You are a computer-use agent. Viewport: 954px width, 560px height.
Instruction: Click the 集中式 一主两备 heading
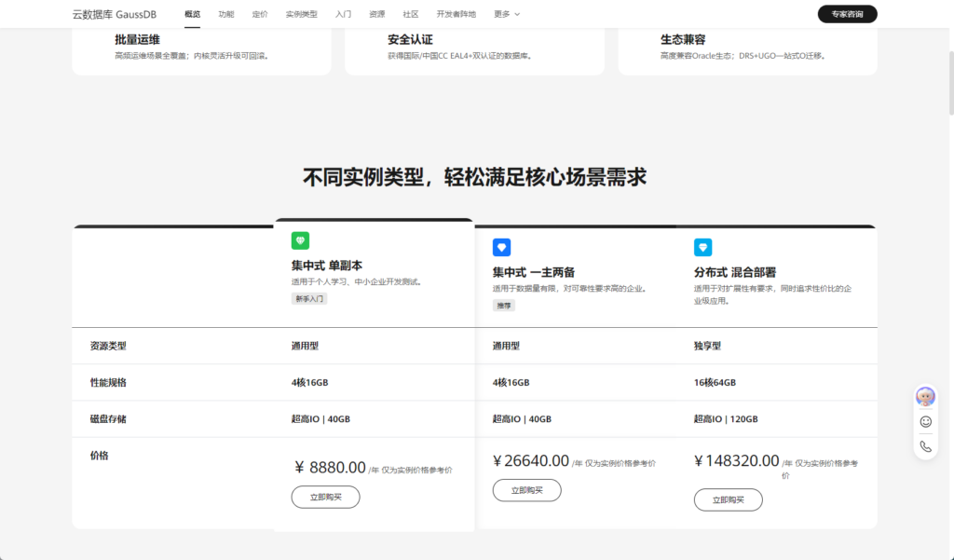point(534,272)
